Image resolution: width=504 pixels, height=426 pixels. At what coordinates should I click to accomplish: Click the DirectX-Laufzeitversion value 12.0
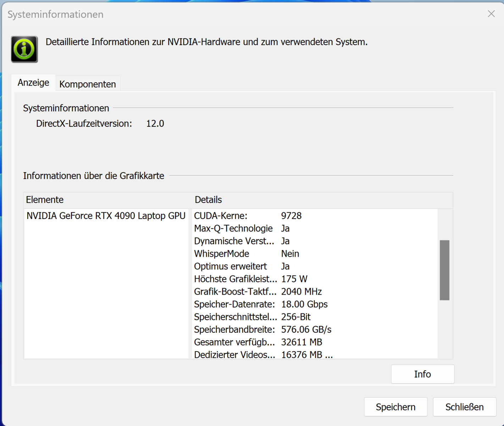point(155,124)
